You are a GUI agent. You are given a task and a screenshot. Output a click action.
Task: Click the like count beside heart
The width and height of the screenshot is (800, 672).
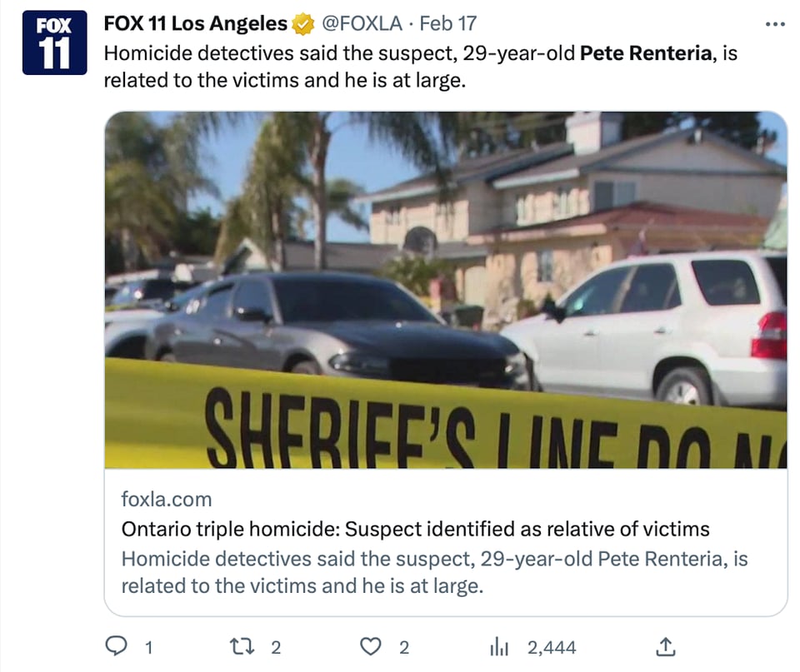pyautogui.click(x=404, y=648)
